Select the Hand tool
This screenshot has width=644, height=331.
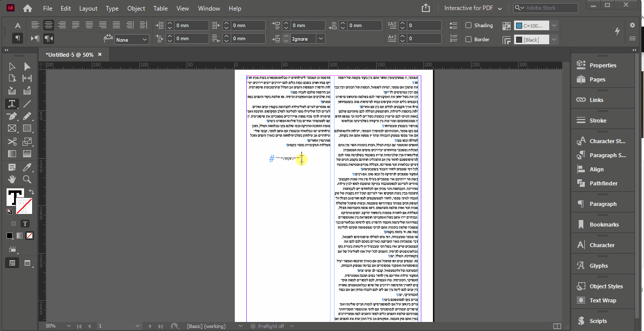pyautogui.click(x=12, y=179)
